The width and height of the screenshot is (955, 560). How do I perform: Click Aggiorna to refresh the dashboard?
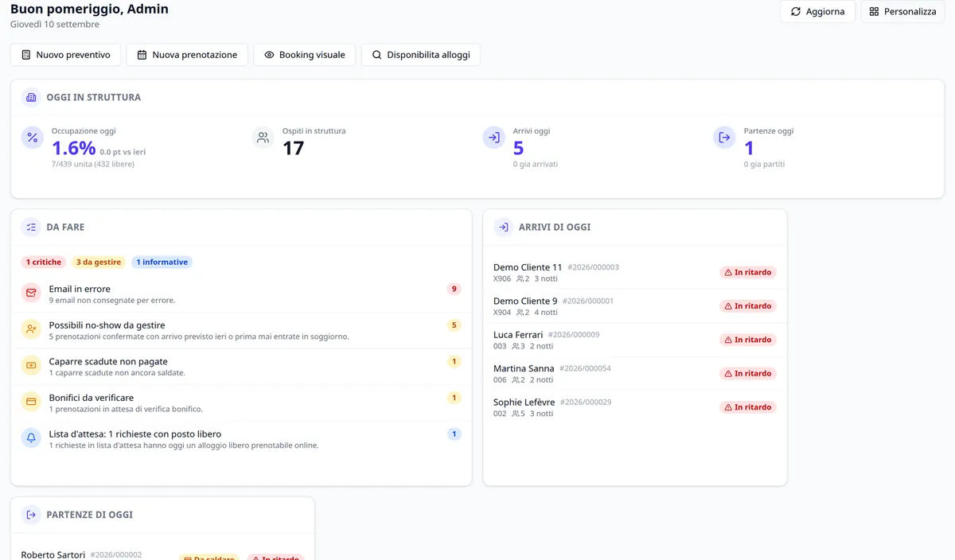[818, 12]
